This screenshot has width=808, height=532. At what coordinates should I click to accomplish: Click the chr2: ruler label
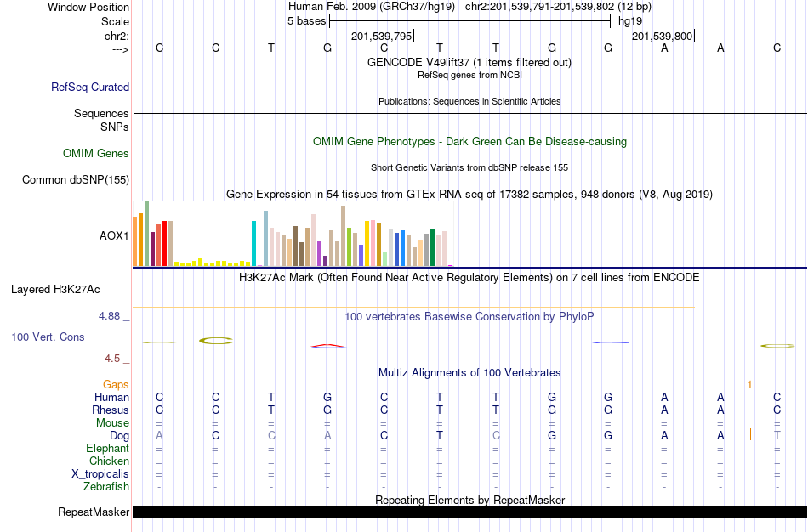pyautogui.click(x=117, y=36)
